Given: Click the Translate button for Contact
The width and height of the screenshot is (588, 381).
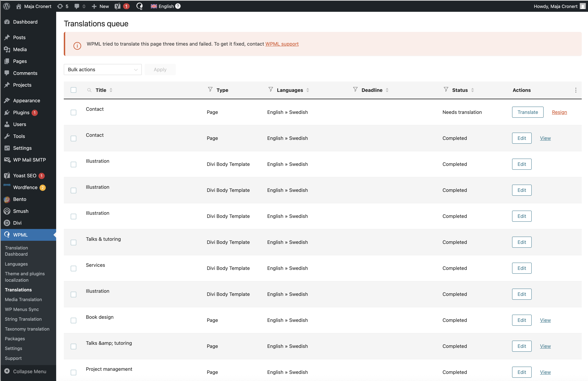Looking at the screenshot, I should pos(528,112).
